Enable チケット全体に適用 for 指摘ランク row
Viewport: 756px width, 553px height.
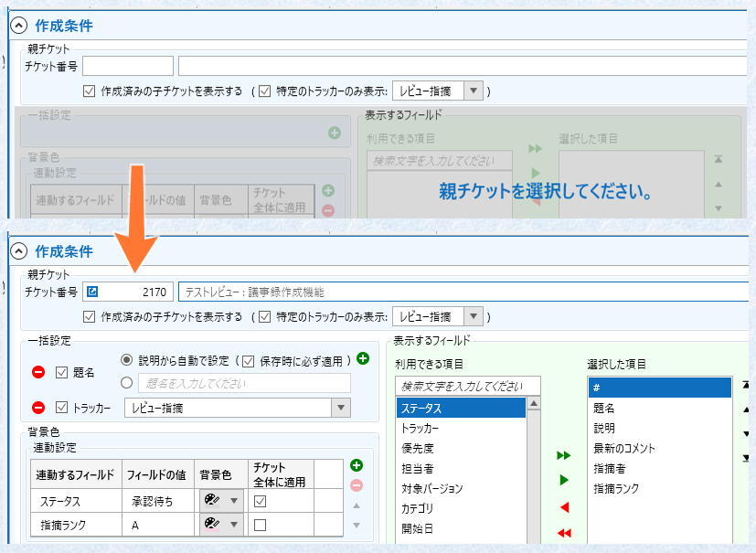[x=260, y=525]
